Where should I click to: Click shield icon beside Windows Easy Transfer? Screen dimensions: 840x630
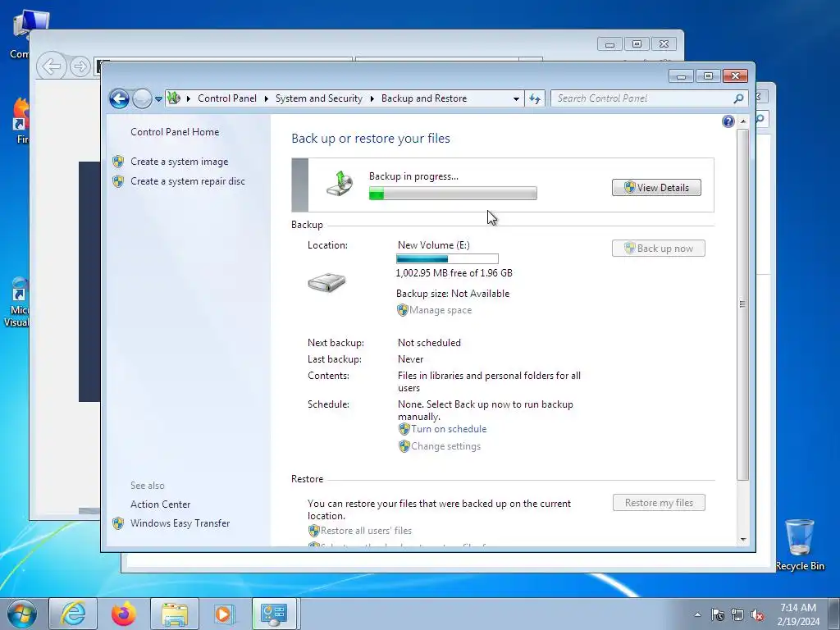(x=118, y=523)
